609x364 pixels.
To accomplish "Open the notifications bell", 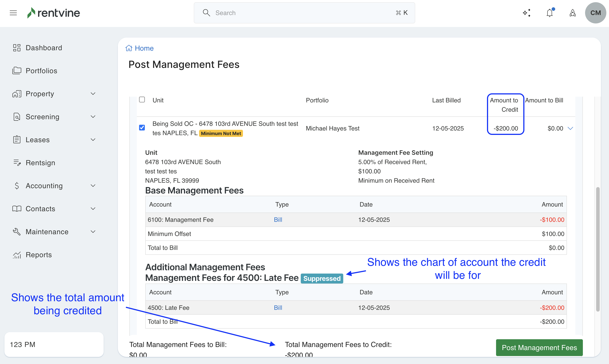I will coord(550,13).
